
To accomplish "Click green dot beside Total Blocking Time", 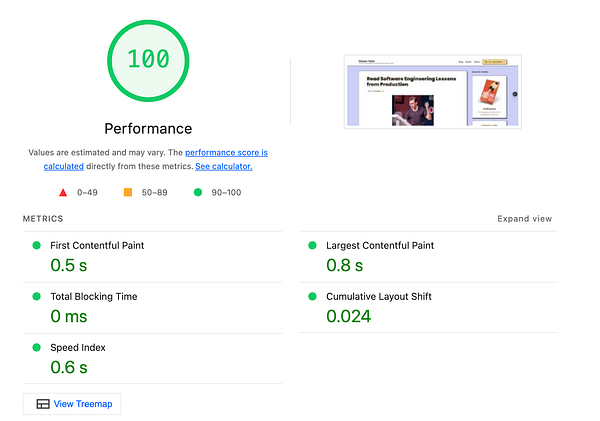I will pyautogui.click(x=37, y=296).
